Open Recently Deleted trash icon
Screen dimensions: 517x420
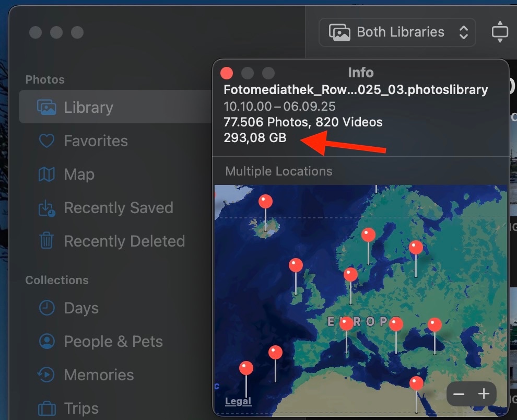[46, 241]
